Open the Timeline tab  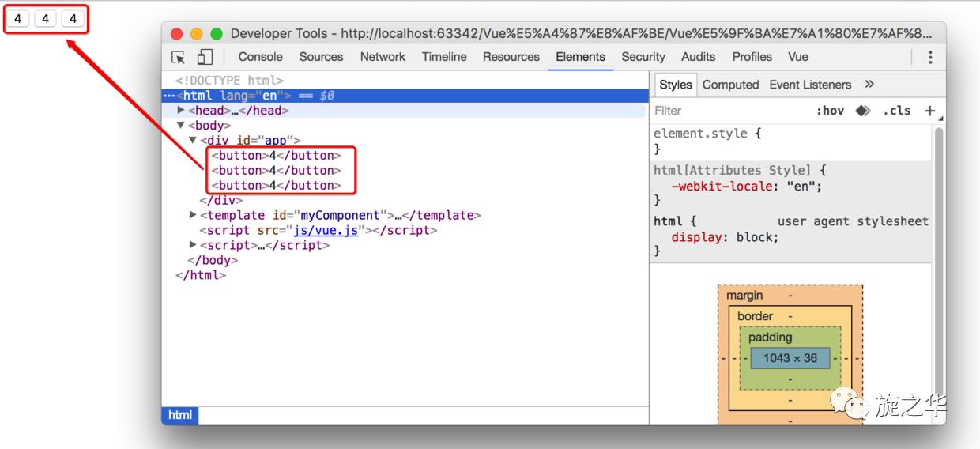pos(444,57)
